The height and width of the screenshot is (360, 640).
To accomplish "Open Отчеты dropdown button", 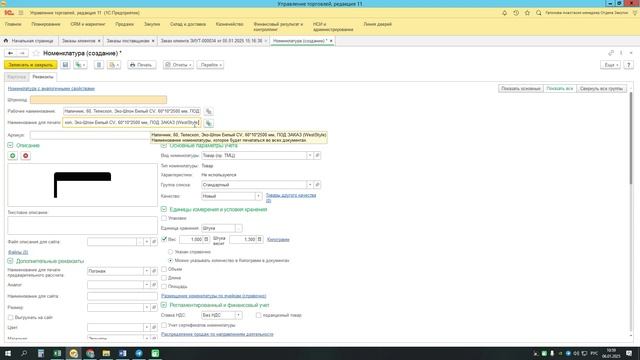I will point(178,65).
